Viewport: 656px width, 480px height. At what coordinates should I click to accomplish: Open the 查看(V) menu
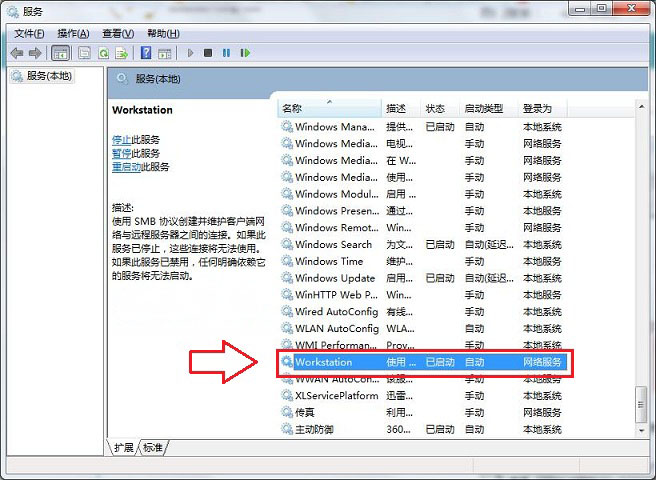pyautogui.click(x=118, y=33)
